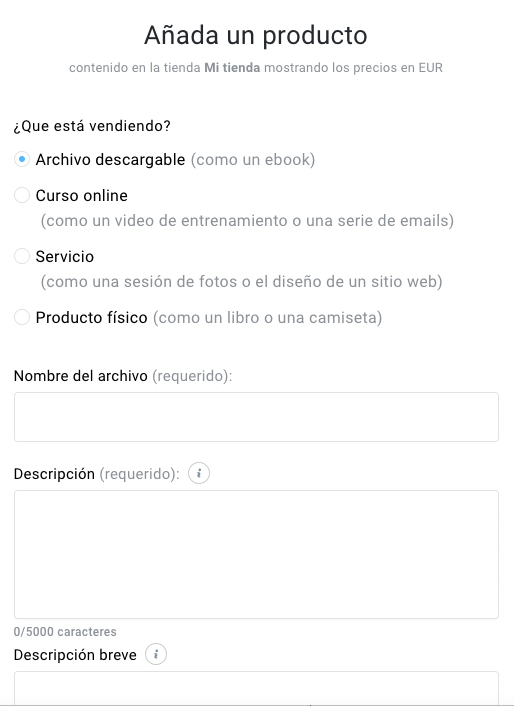Click the '(como un ebook)' hint text
Viewport: 514px width, 706px height.
tap(253, 160)
